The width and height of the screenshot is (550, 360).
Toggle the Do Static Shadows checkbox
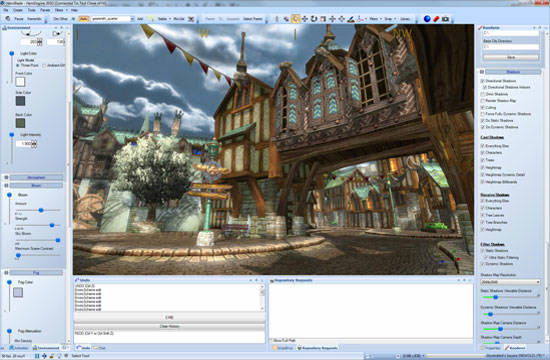(x=483, y=120)
